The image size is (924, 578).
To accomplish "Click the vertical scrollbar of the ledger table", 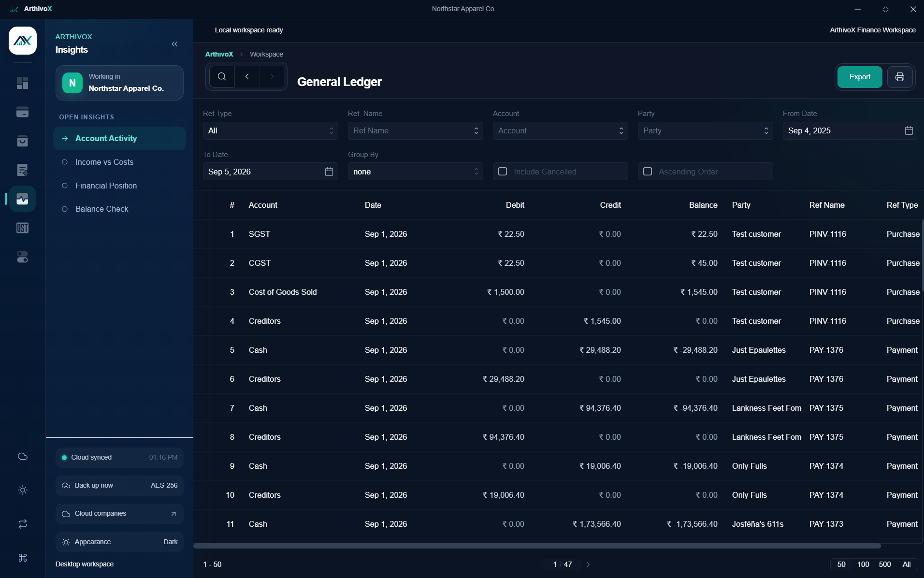I will pos(922,256).
